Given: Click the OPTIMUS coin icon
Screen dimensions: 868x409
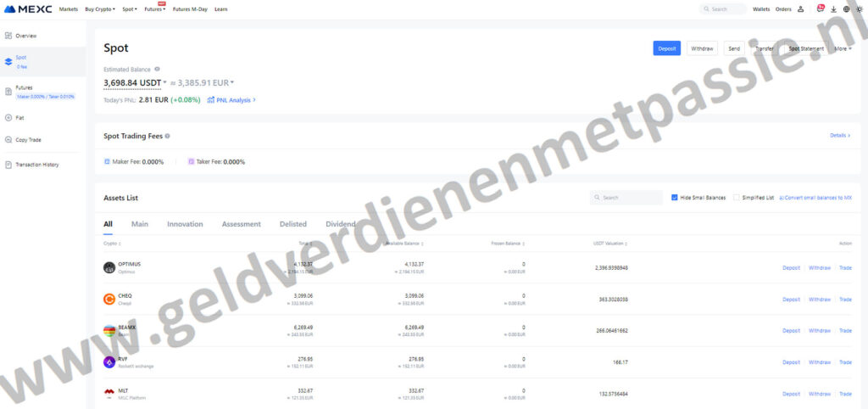Looking at the screenshot, I should tap(109, 267).
